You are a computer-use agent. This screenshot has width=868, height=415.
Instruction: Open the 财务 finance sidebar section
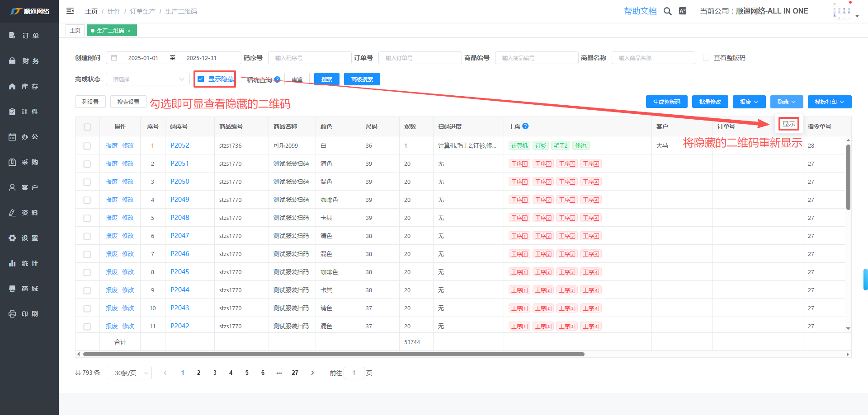click(x=29, y=61)
